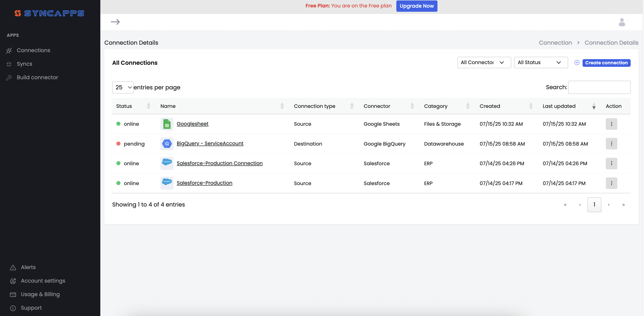The width and height of the screenshot is (644, 316).
Task: Click the Build connector wrench icon
Action: coord(9,78)
